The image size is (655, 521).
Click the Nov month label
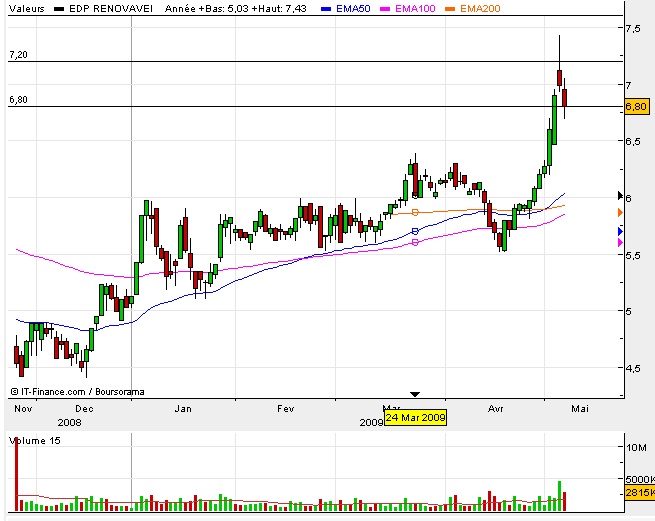[x=23, y=409]
